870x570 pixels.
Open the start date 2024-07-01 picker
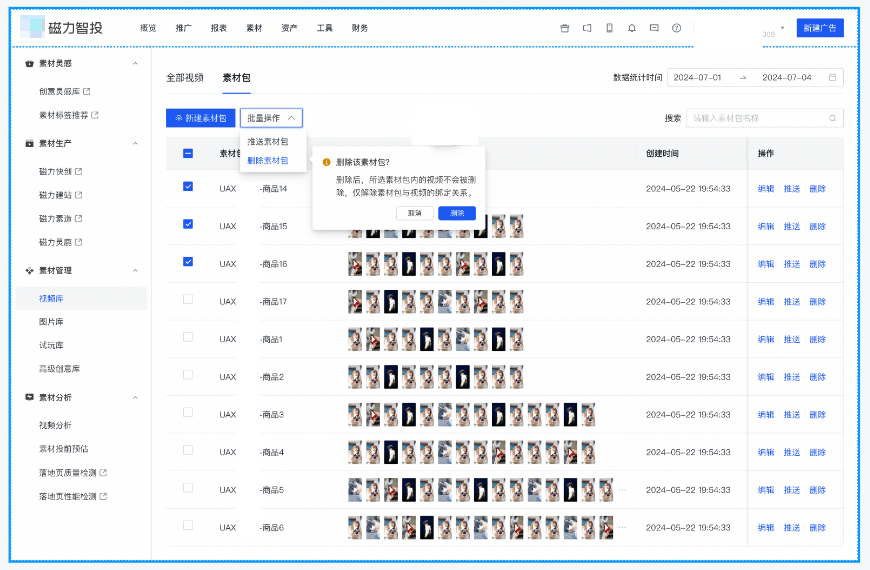pos(697,78)
